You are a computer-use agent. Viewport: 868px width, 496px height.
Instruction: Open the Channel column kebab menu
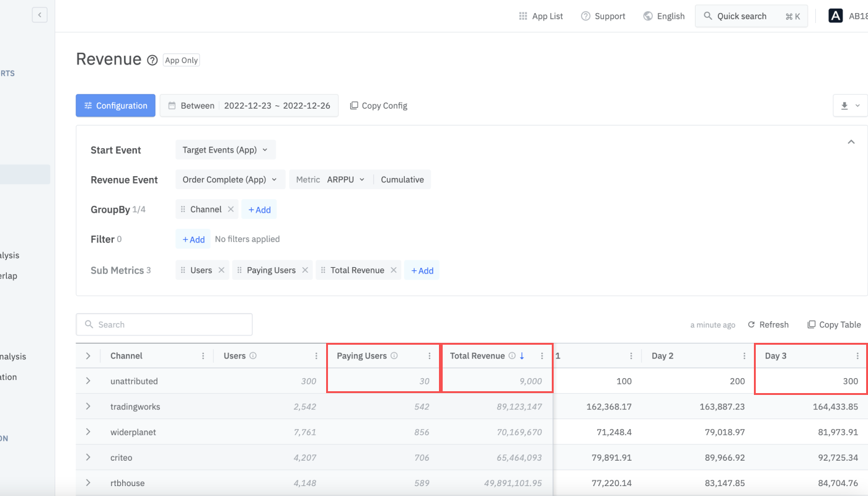tap(203, 356)
